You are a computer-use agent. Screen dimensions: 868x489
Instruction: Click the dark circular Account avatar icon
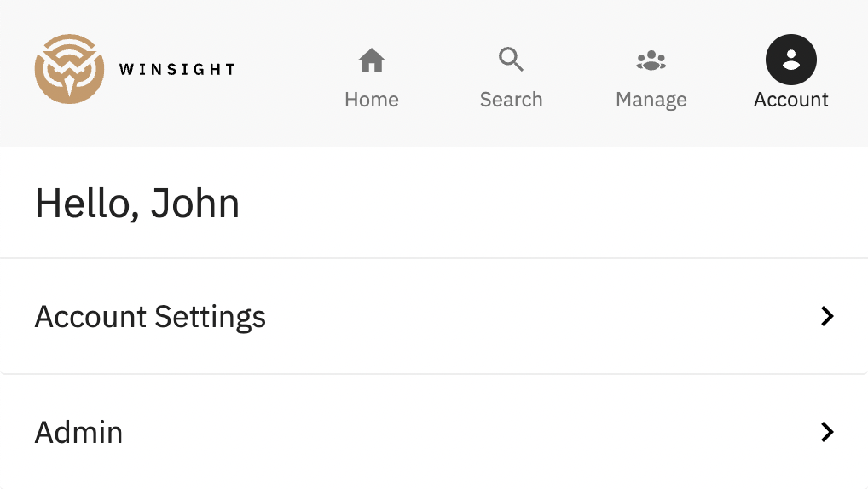tap(791, 60)
